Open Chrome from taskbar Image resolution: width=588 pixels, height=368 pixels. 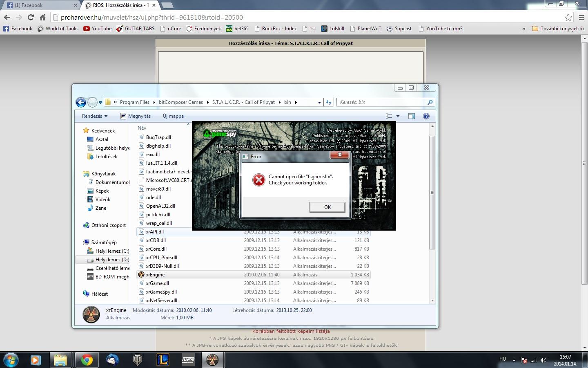(87, 360)
